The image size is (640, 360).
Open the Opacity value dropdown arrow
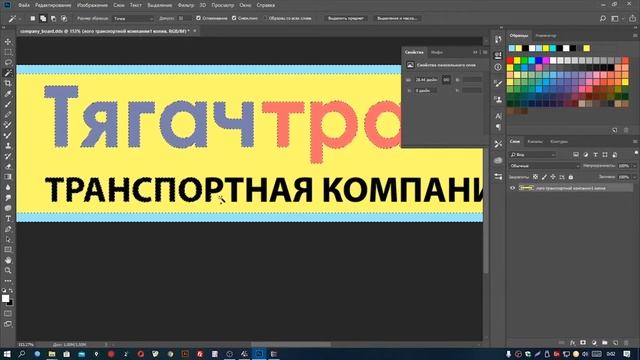tap(634, 166)
